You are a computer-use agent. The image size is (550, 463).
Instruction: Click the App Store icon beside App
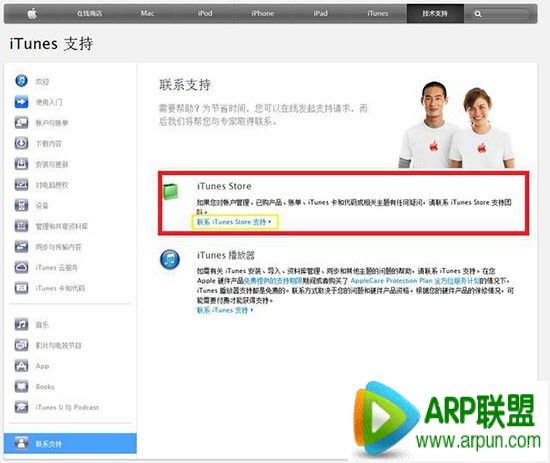[21, 366]
